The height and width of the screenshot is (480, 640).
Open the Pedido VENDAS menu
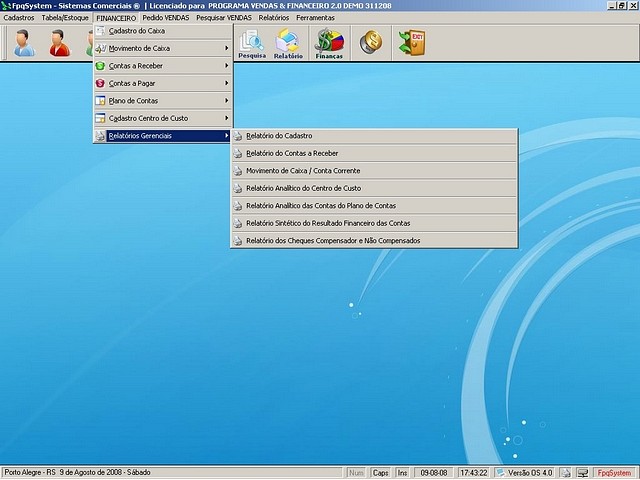pos(168,18)
